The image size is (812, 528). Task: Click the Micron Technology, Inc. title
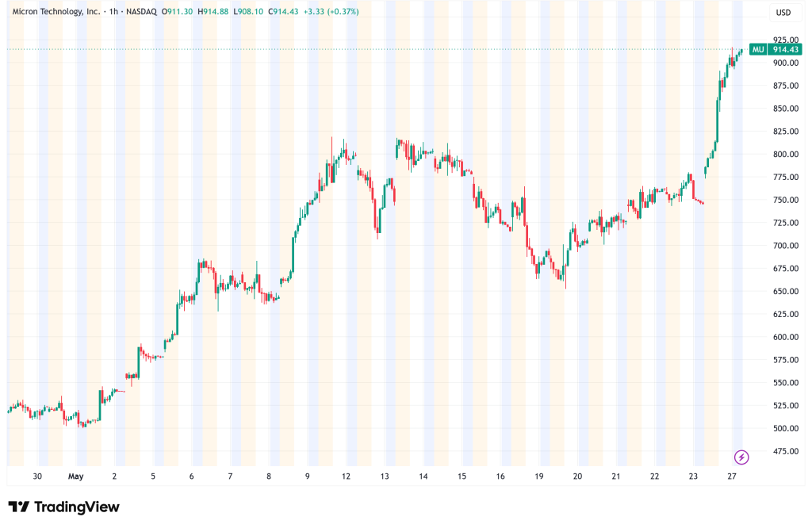(56, 11)
